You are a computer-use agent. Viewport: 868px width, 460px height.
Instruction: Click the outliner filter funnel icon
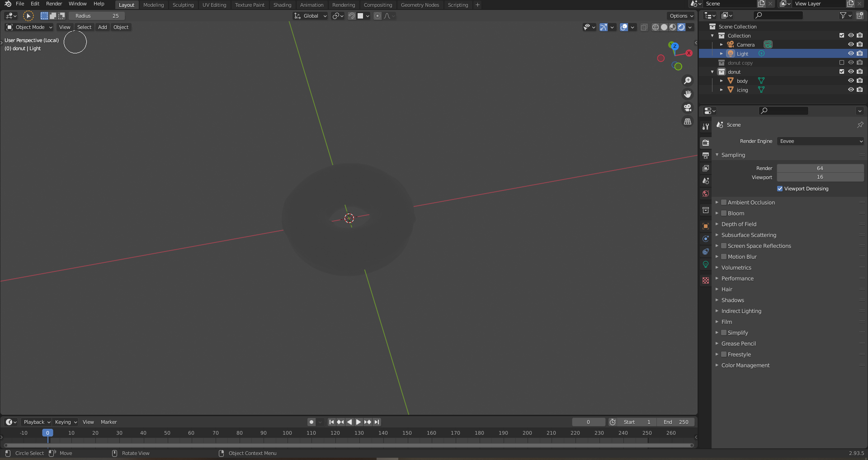(843, 15)
